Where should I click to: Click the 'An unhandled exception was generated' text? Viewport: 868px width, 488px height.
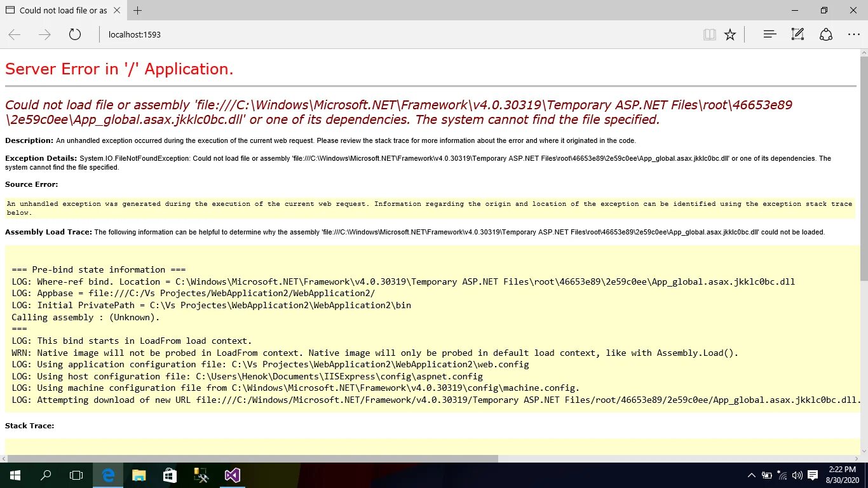click(430, 208)
